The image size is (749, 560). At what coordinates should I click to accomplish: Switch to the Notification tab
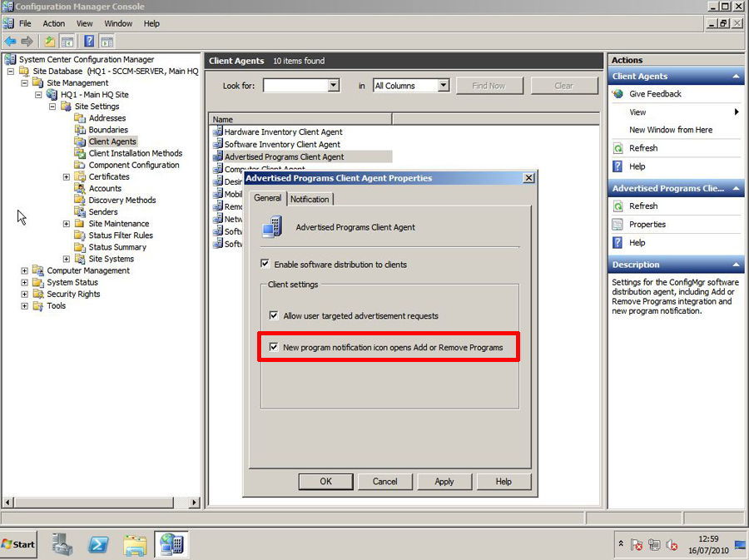(310, 199)
